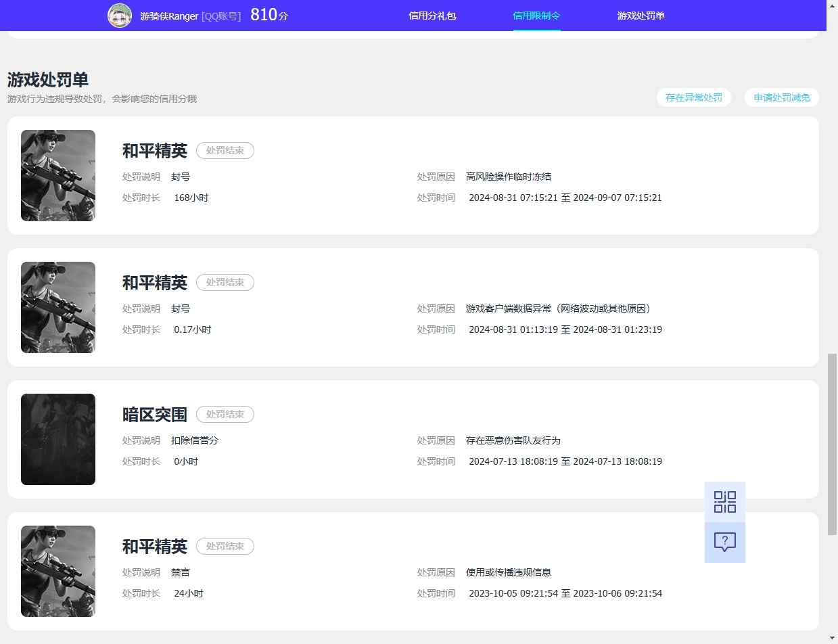
Task: Click the 暗区突围 game thumbnail
Action: coord(58,439)
